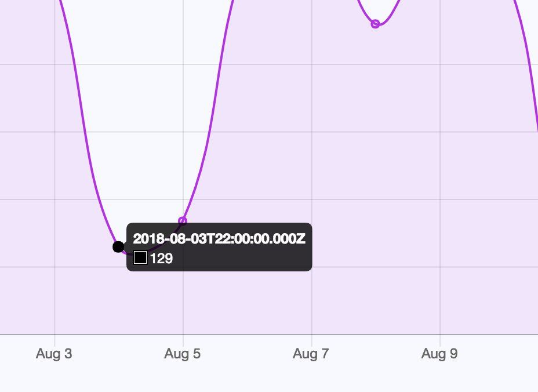Click the Aug 7 axis label
This screenshot has height=392, width=538.
(x=311, y=353)
